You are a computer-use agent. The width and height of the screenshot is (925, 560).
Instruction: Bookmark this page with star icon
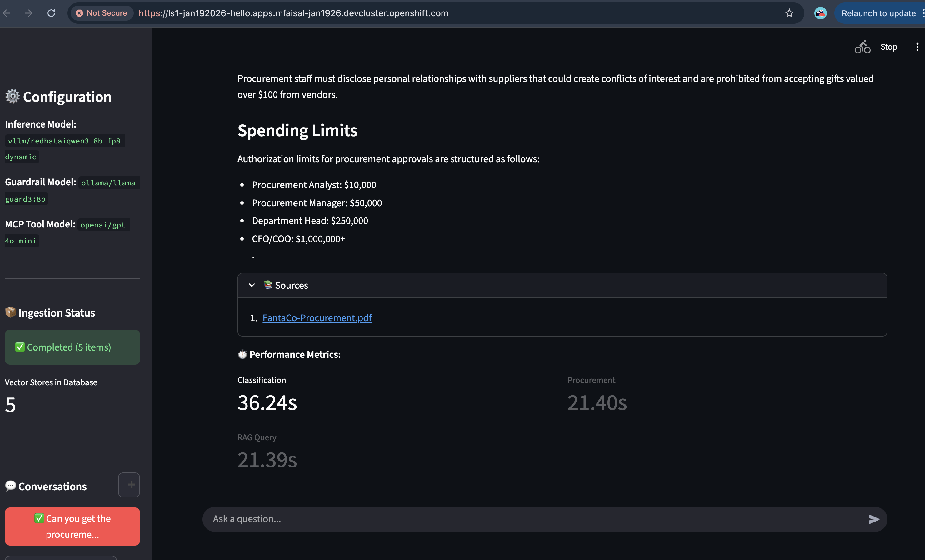tap(789, 13)
